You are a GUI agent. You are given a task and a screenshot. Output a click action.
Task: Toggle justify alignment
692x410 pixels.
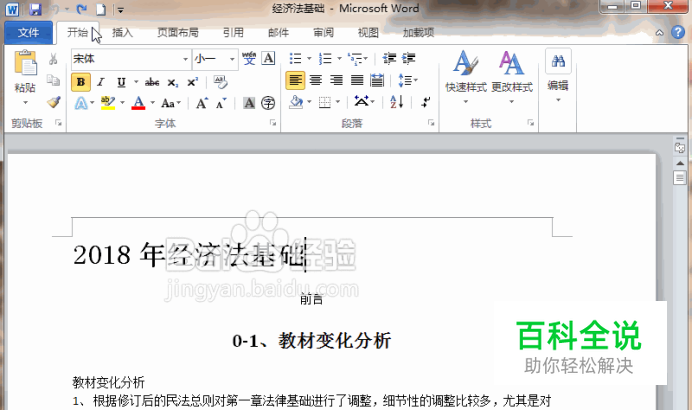357,80
